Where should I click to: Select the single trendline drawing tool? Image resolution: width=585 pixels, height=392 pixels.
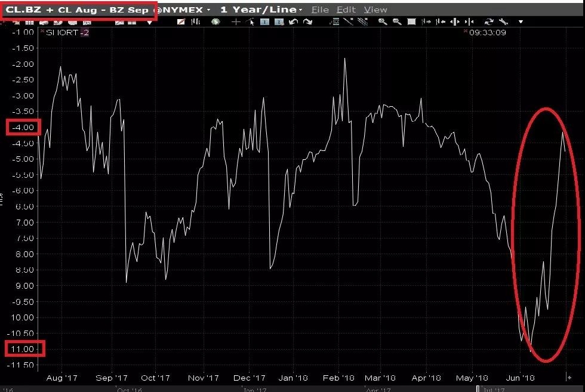[349, 21]
